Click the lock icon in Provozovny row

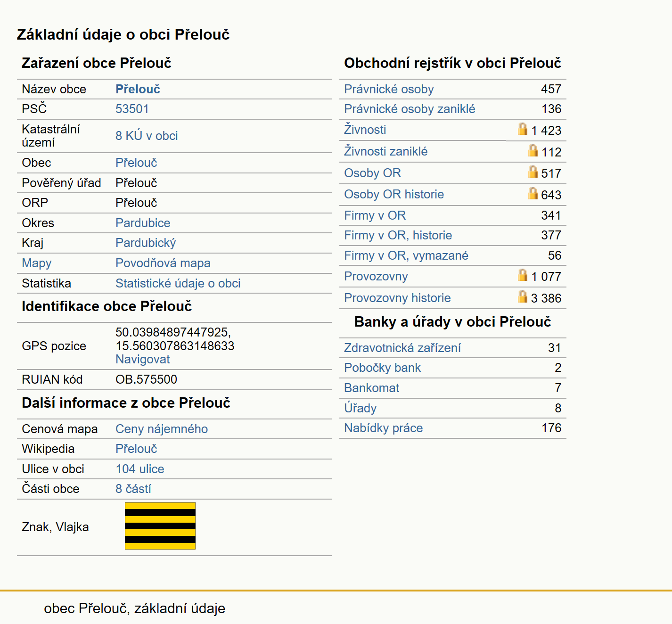[523, 275]
